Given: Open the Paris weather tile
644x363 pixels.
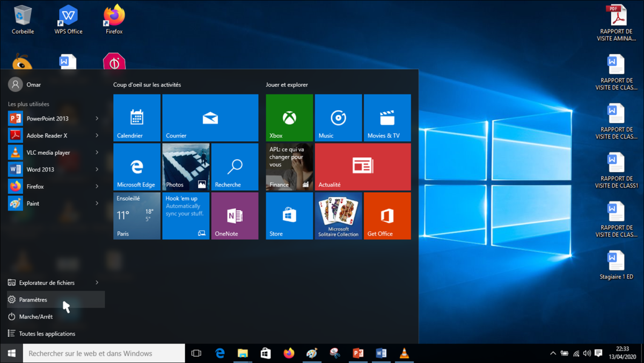Looking at the screenshot, I should coord(137,216).
